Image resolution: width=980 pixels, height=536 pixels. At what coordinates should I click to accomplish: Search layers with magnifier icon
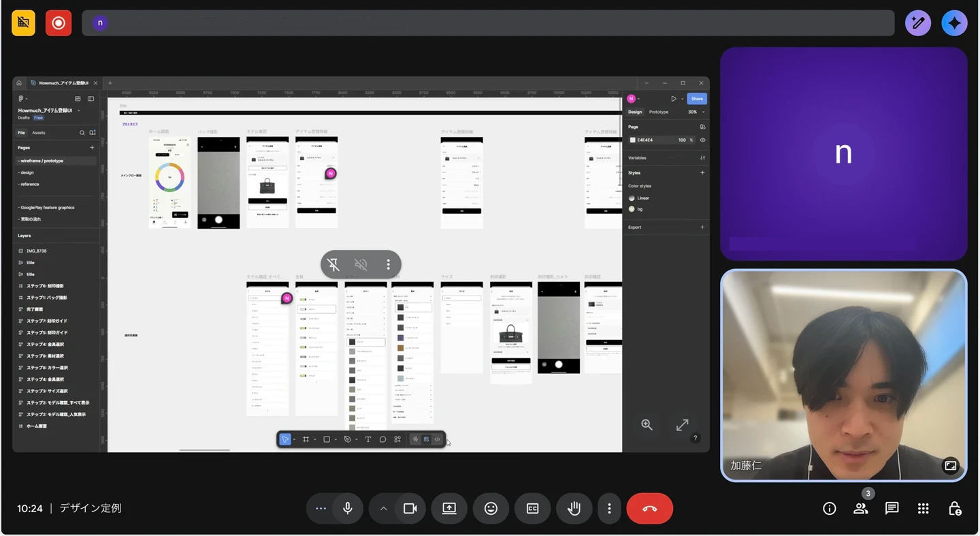(82, 133)
